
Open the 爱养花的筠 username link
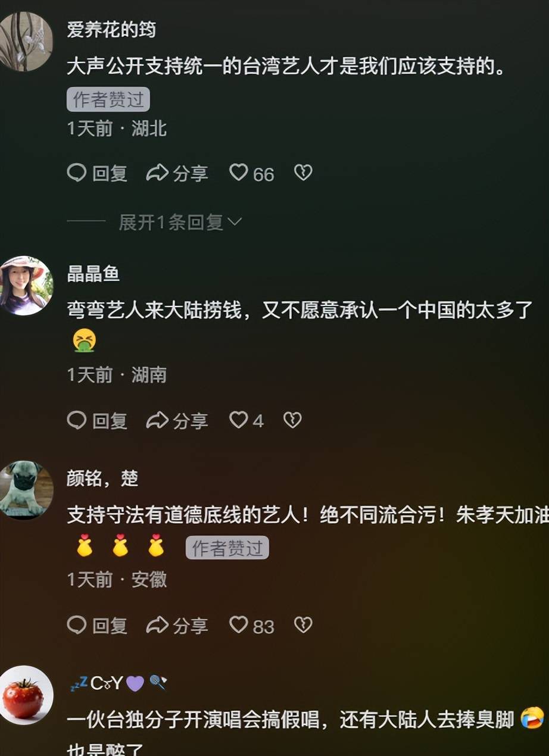111,29
